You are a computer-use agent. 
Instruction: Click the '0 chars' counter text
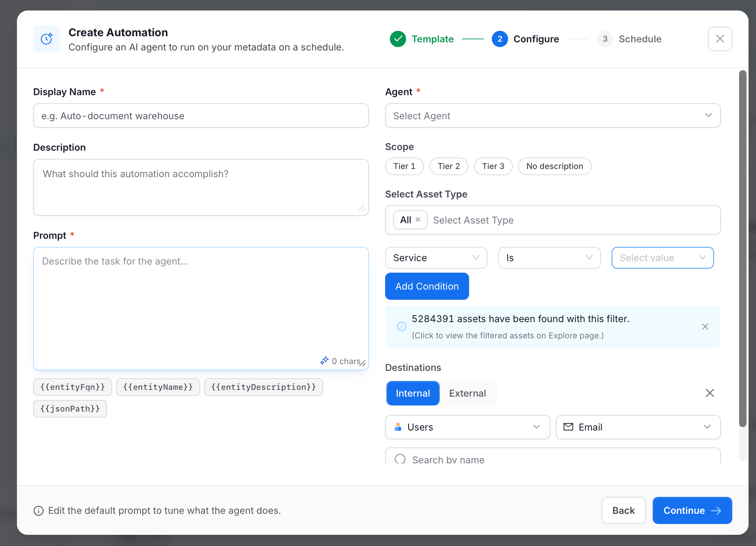click(346, 361)
